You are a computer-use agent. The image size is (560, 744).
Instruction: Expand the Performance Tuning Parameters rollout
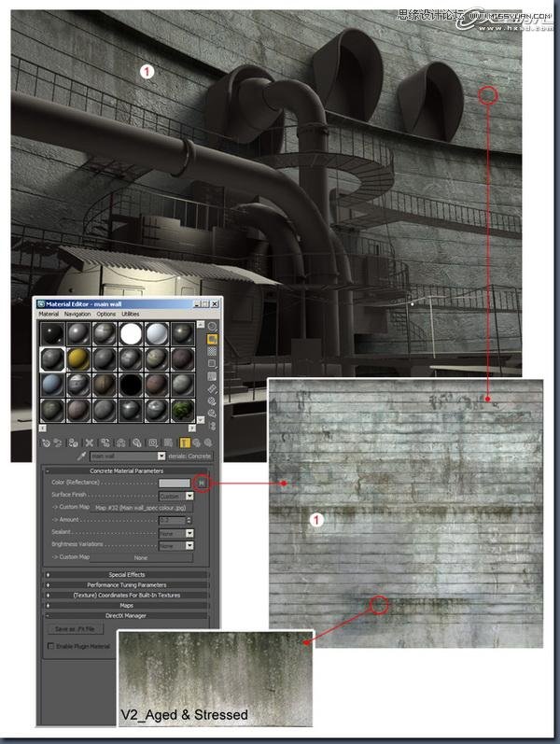point(126,585)
